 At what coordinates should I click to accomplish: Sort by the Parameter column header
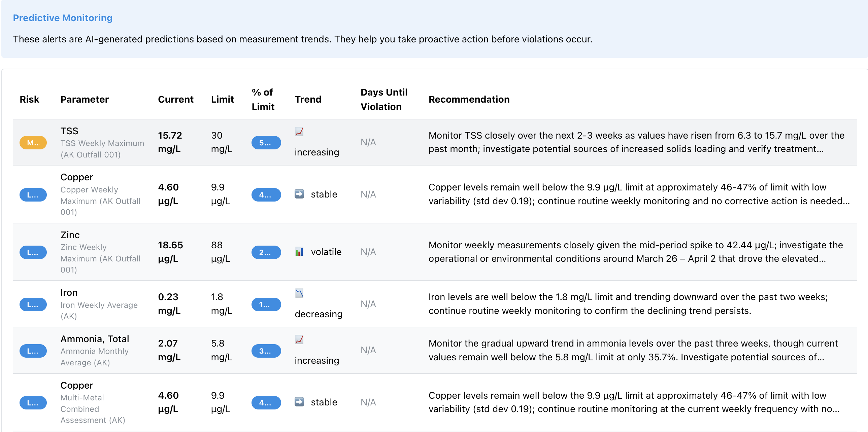tap(85, 99)
